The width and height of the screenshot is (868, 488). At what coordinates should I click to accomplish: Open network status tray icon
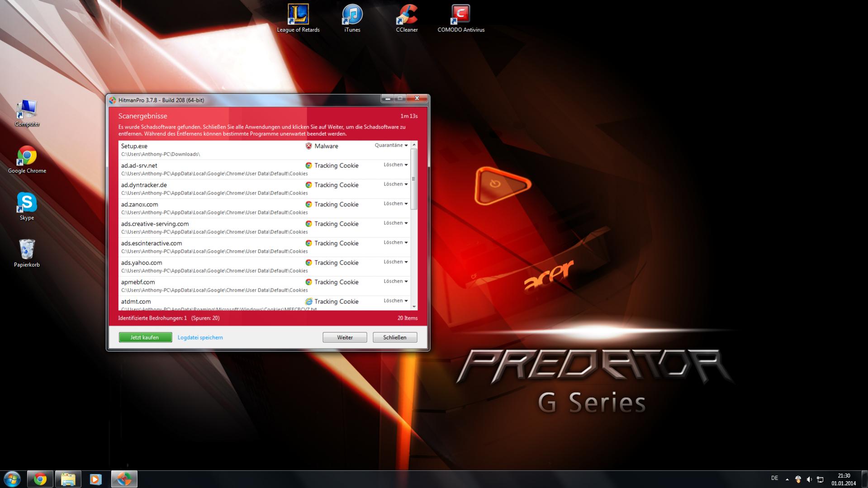pos(820,479)
